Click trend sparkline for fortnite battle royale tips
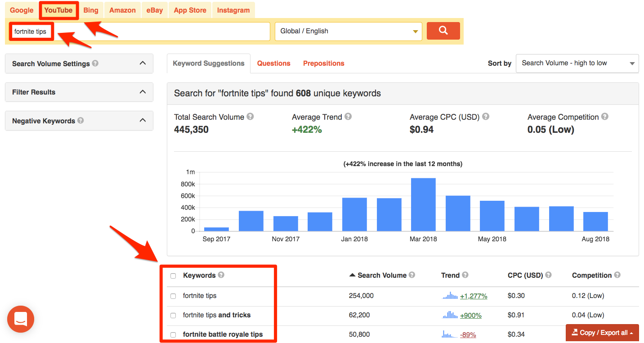This screenshot has width=644, height=343. (x=450, y=334)
